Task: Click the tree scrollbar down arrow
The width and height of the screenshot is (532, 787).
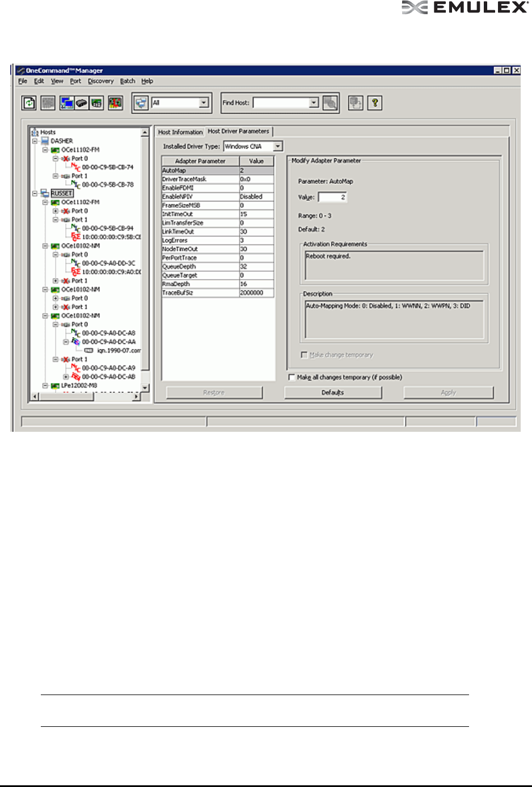Action: point(145,388)
